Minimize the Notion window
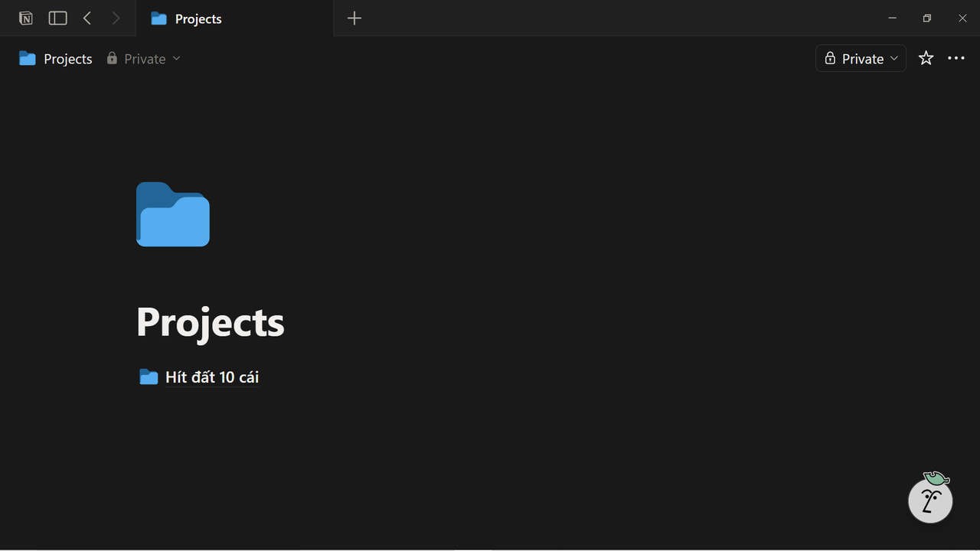The image size is (980, 551). click(x=892, y=18)
